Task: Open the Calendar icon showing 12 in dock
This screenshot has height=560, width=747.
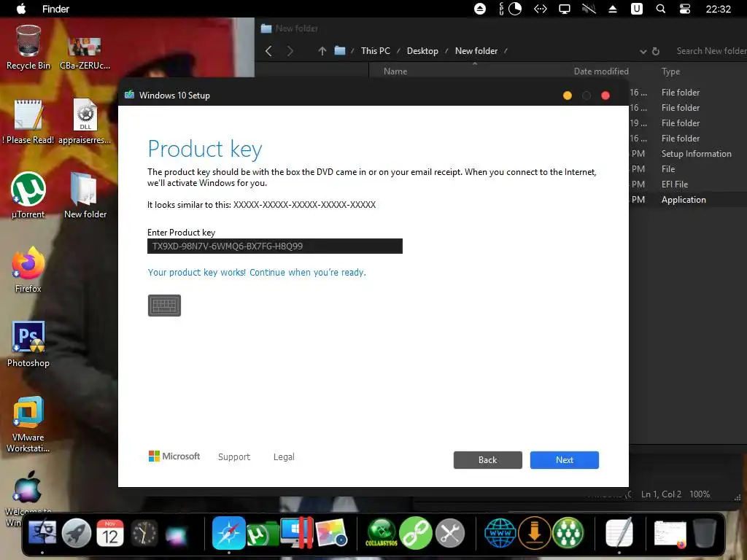Action: coord(110,533)
